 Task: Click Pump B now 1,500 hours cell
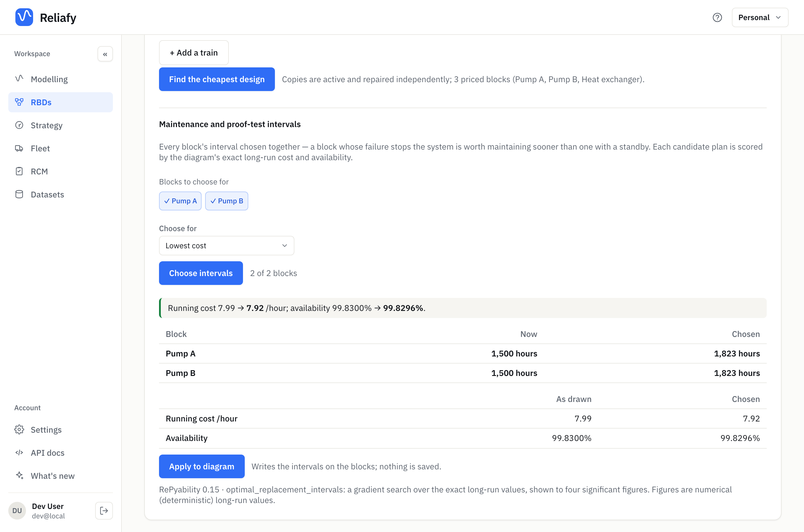514,373
